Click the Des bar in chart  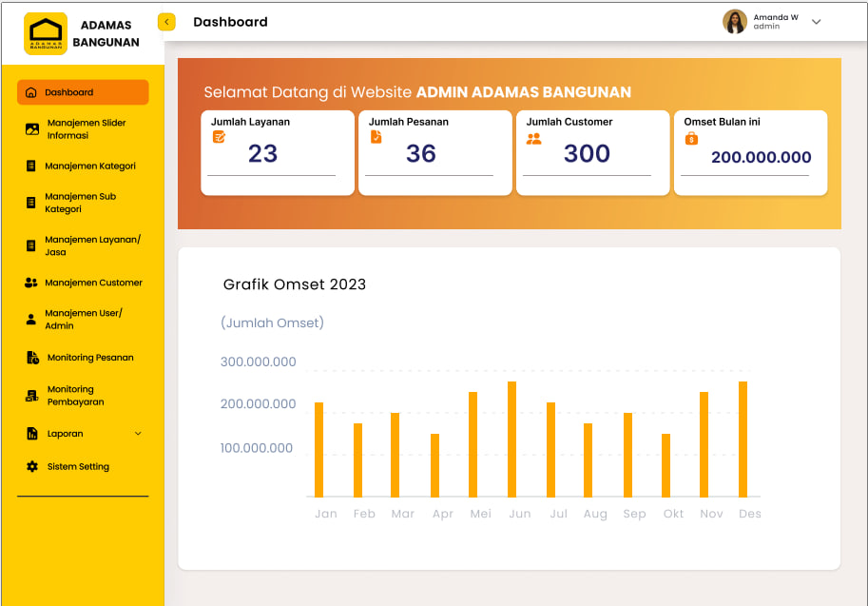[743, 440]
